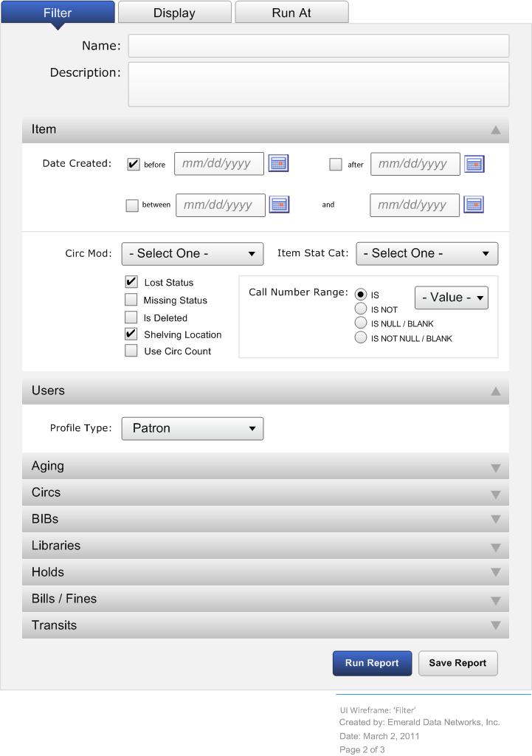Click the Name input field

pyautogui.click(x=318, y=46)
